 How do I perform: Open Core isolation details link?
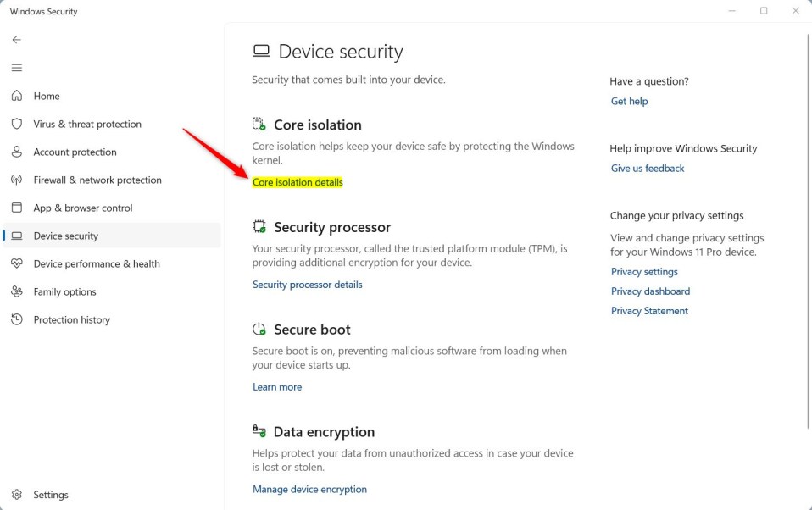point(298,182)
